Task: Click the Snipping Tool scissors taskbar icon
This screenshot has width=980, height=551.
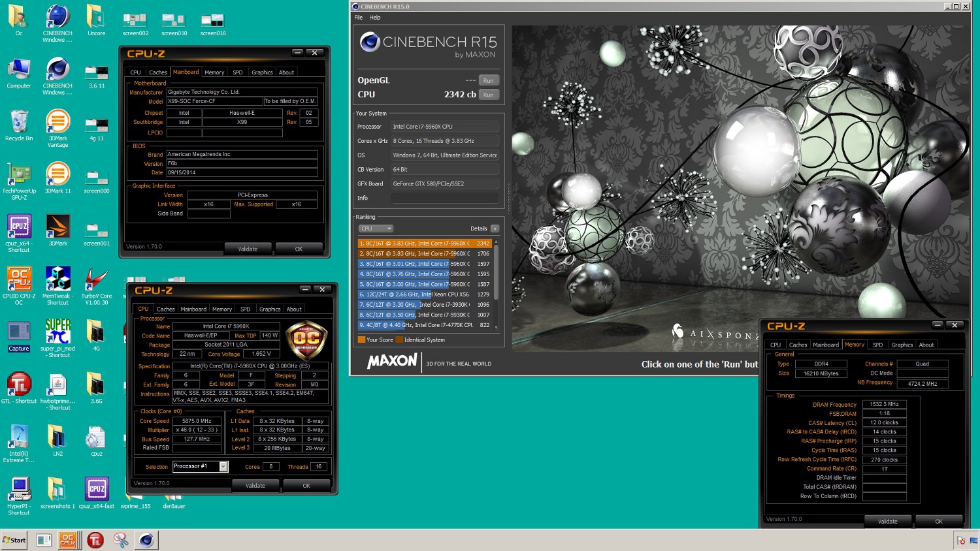Action: pyautogui.click(x=121, y=540)
